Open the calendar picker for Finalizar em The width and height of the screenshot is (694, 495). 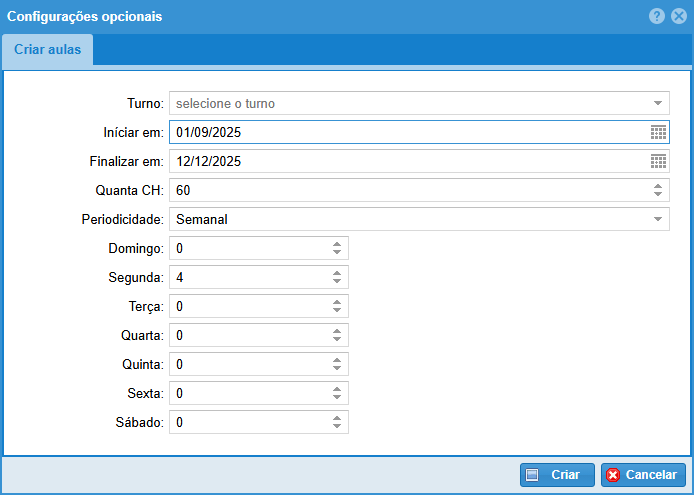pyautogui.click(x=658, y=161)
